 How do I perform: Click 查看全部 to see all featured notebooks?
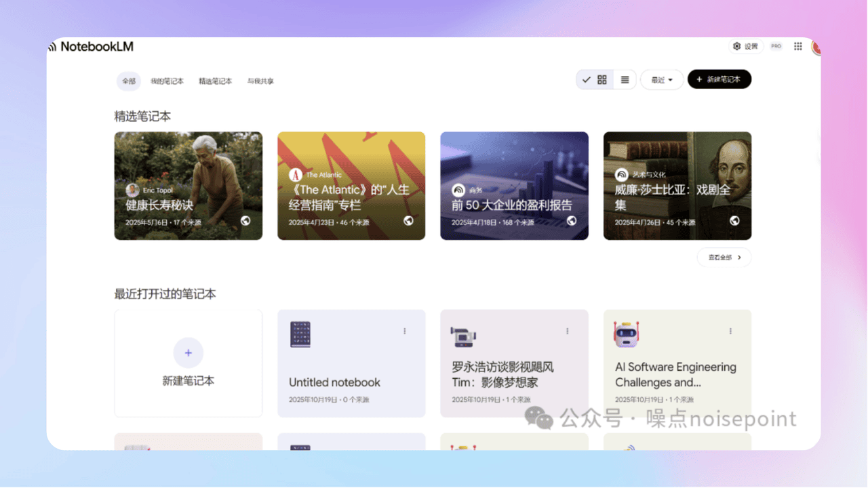(x=724, y=258)
